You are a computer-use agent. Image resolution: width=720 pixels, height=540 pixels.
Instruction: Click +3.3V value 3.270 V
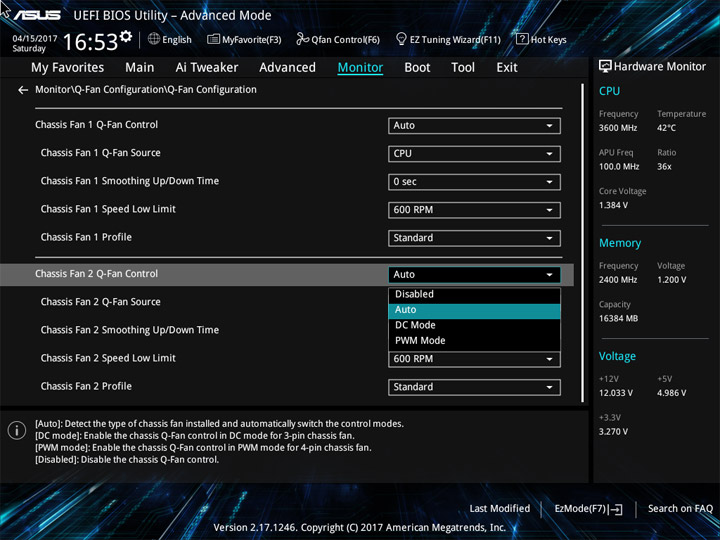click(x=613, y=432)
